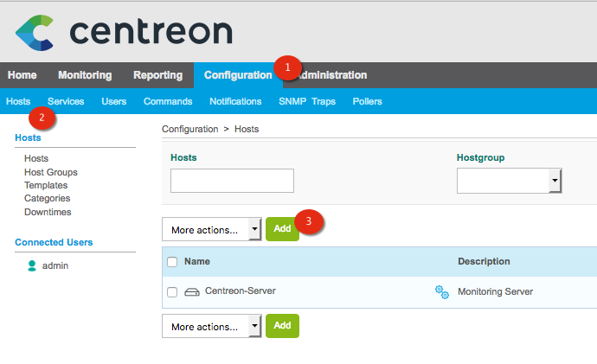Image resolution: width=597 pixels, height=364 pixels.
Task: Open the top More actions dropdown
Action: click(x=211, y=229)
